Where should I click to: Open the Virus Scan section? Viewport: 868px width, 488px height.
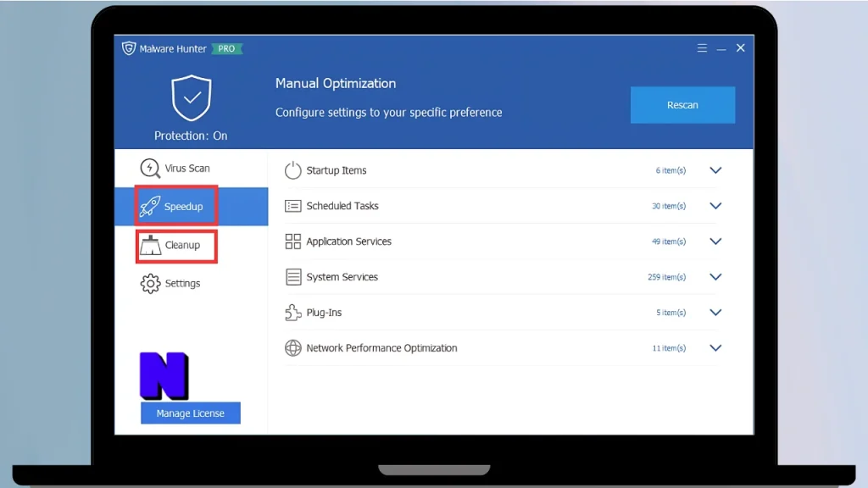pos(191,169)
